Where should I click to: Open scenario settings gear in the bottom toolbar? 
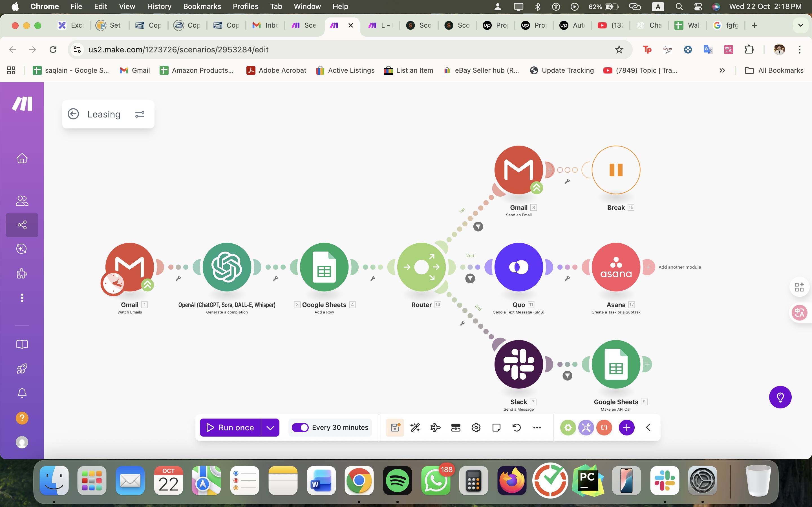476,427
